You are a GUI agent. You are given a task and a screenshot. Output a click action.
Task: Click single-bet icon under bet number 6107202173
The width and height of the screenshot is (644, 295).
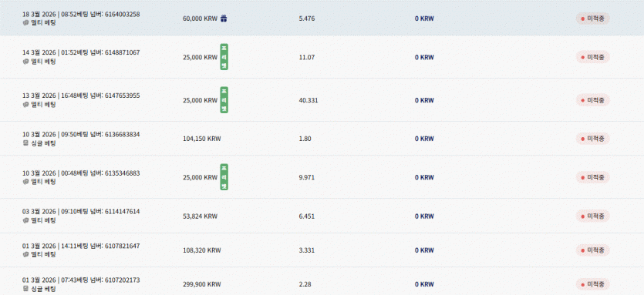(25, 289)
